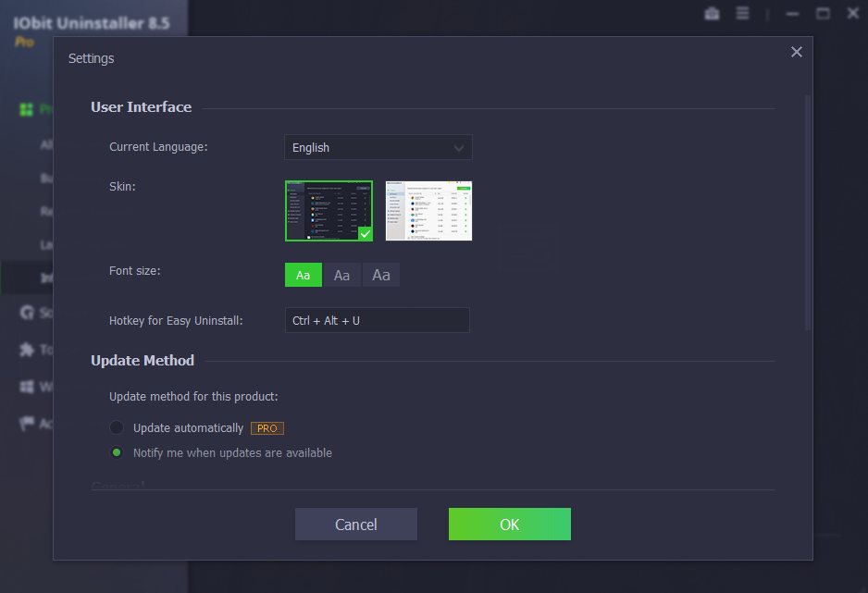868x593 pixels.
Task: Choose the medium Aa font size
Action: pos(341,275)
